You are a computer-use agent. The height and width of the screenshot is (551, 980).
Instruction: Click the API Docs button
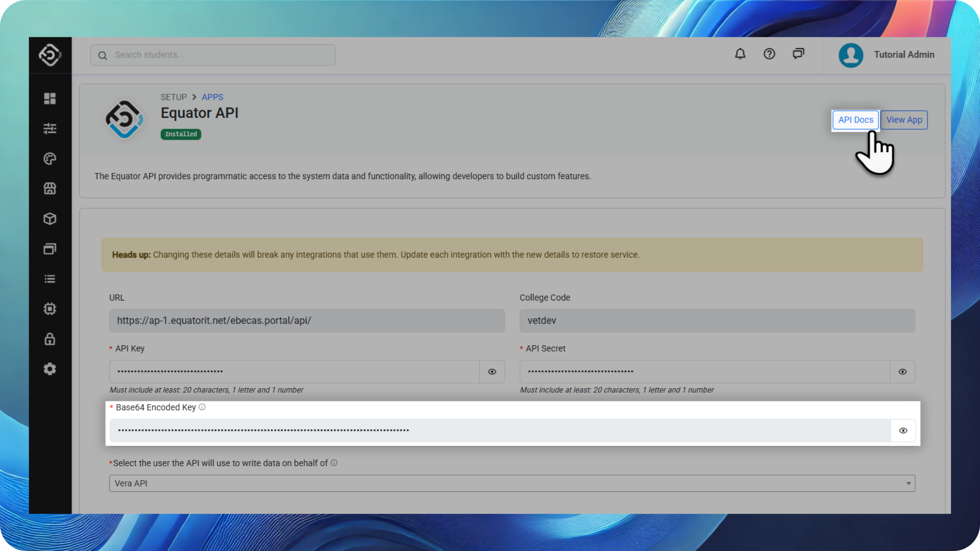(855, 120)
